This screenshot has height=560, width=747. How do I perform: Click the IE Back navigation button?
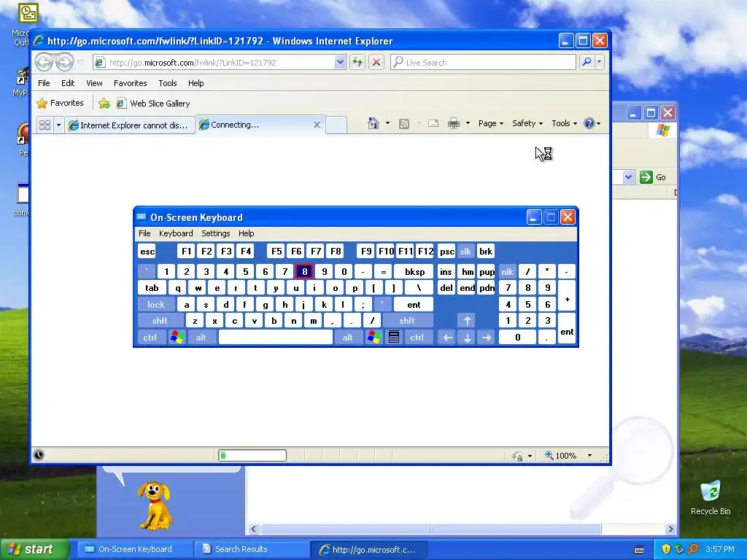click(x=44, y=62)
